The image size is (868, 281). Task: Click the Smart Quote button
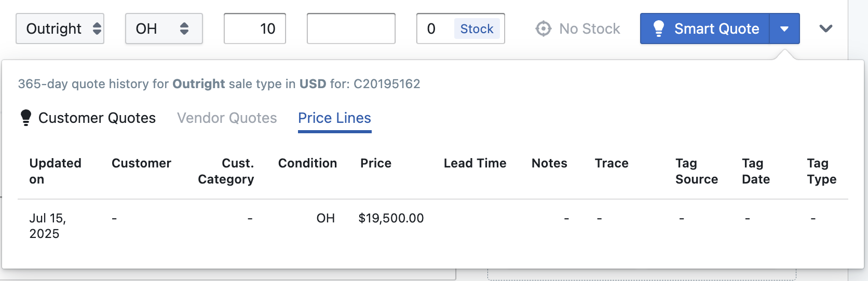pos(705,29)
